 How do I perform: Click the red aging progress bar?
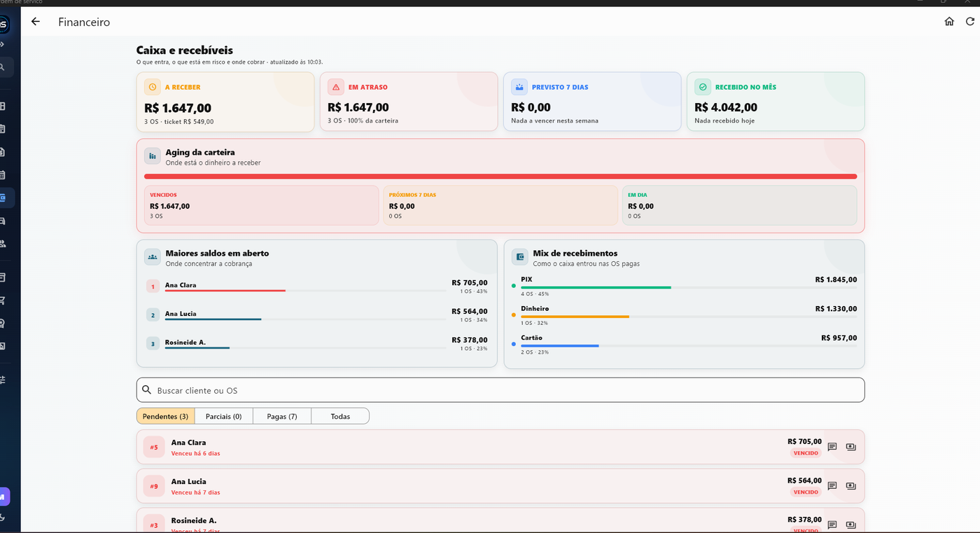[500, 176]
